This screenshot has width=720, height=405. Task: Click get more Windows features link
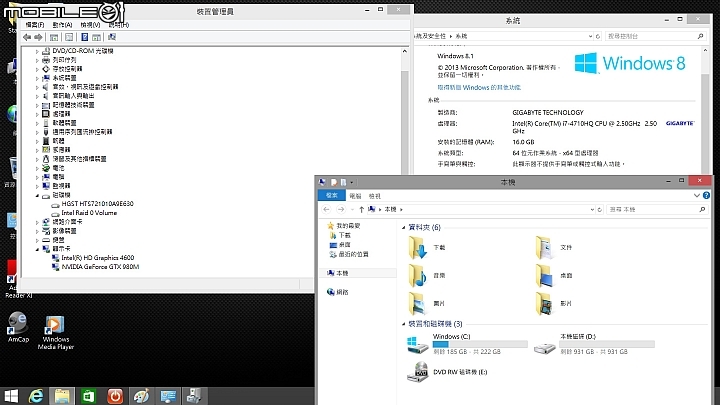click(x=479, y=87)
